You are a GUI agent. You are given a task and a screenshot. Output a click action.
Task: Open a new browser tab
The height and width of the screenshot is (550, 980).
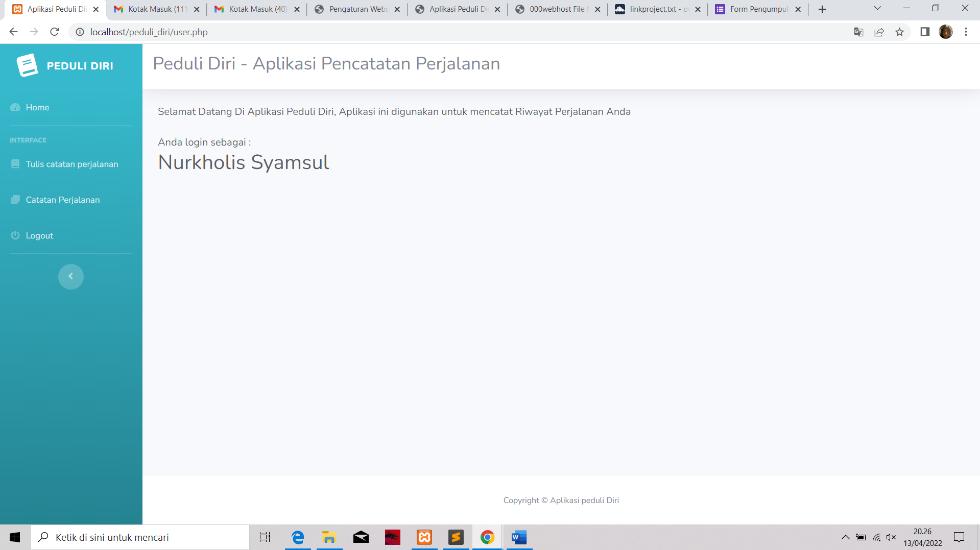point(822,9)
